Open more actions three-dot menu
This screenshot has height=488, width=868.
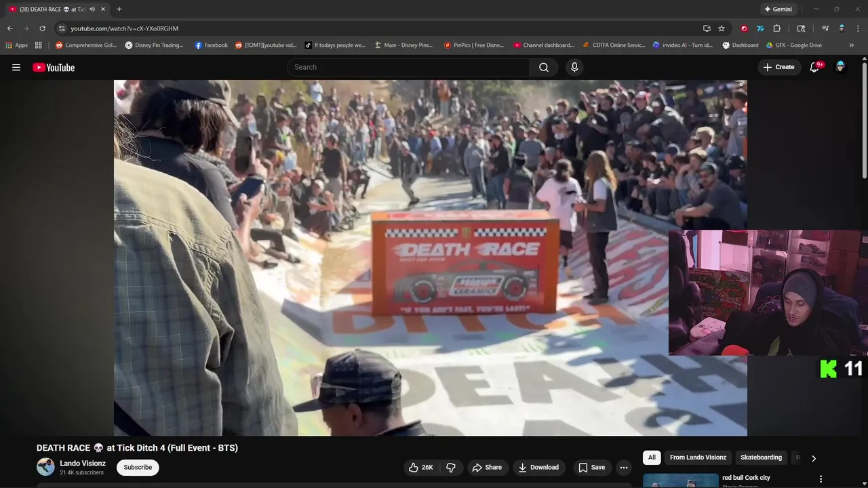pos(624,468)
